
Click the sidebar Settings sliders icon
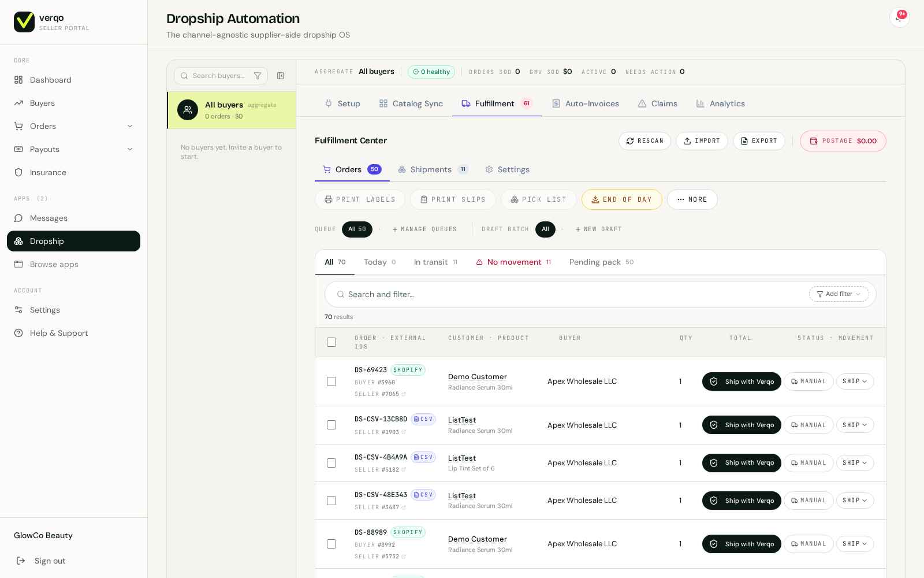pyautogui.click(x=18, y=310)
